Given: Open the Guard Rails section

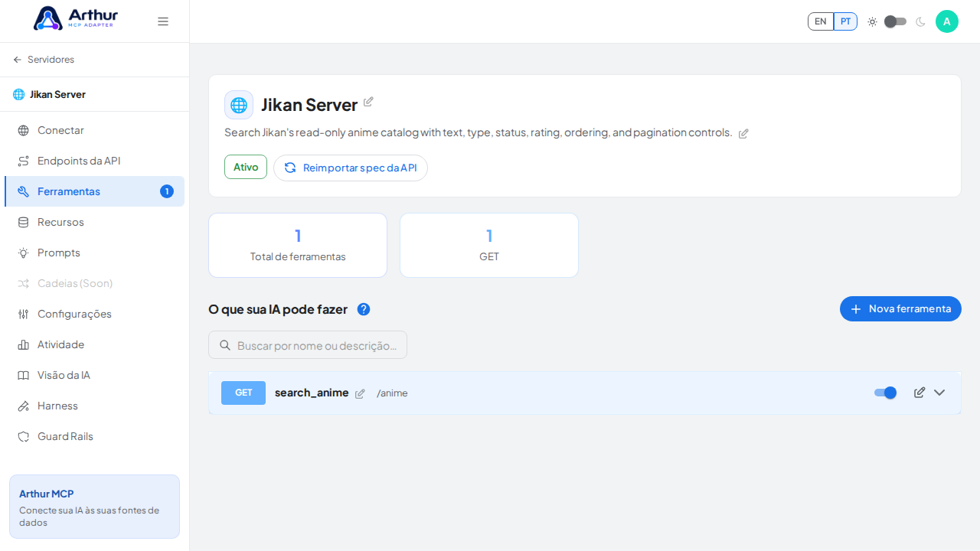Looking at the screenshot, I should tap(94, 436).
